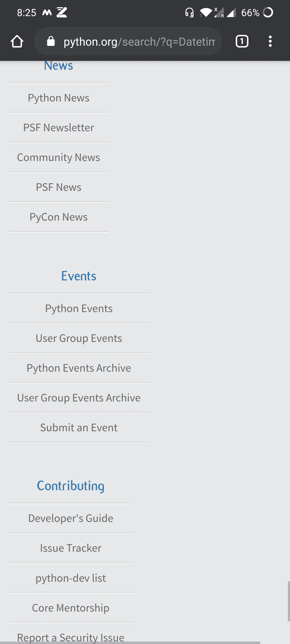Image resolution: width=290 pixels, height=644 pixels.
Task: Open the tab switcher showing 1 tab
Action: 242,41
